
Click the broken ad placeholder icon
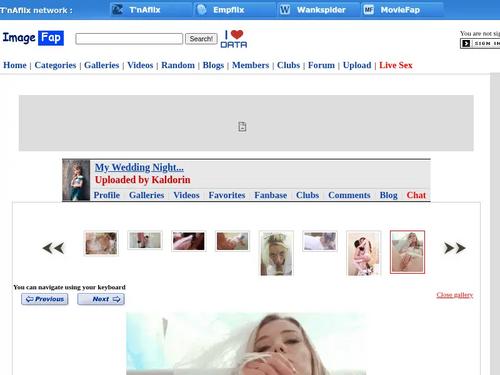tap(242, 127)
